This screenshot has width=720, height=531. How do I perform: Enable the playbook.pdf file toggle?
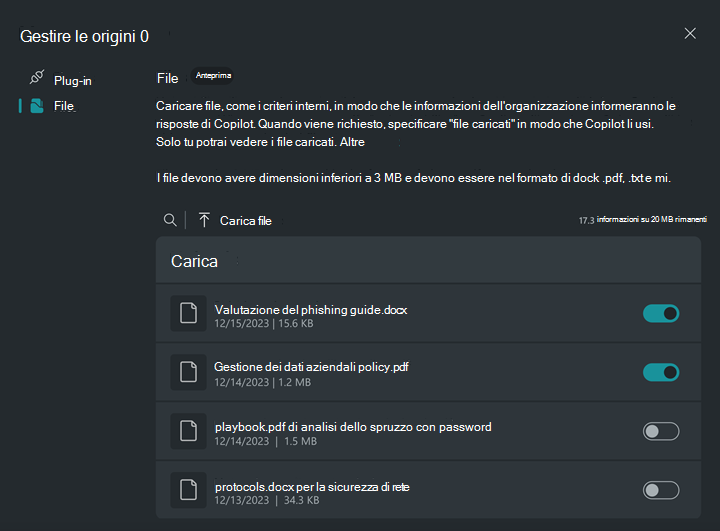click(x=660, y=431)
